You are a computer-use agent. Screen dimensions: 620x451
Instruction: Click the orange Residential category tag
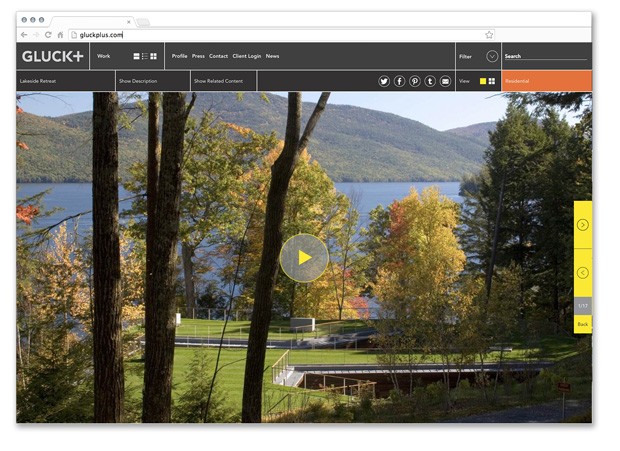[547, 81]
